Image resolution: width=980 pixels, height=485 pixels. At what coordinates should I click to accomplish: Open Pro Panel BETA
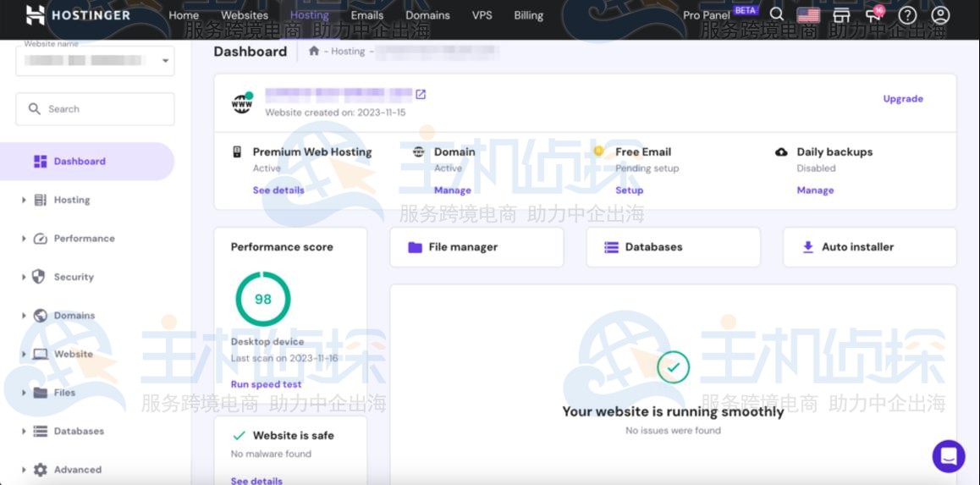click(x=721, y=14)
